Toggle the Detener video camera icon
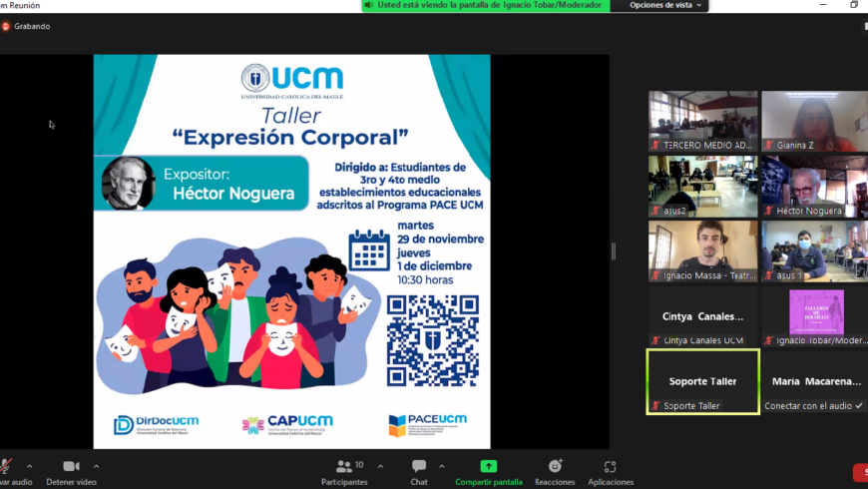This screenshot has width=868, height=489. [x=71, y=466]
